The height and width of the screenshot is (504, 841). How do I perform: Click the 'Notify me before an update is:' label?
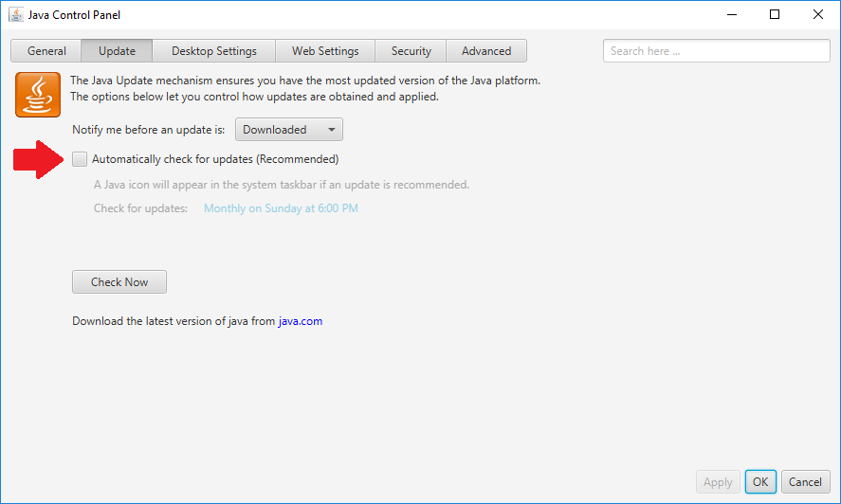click(x=149, y=130)
